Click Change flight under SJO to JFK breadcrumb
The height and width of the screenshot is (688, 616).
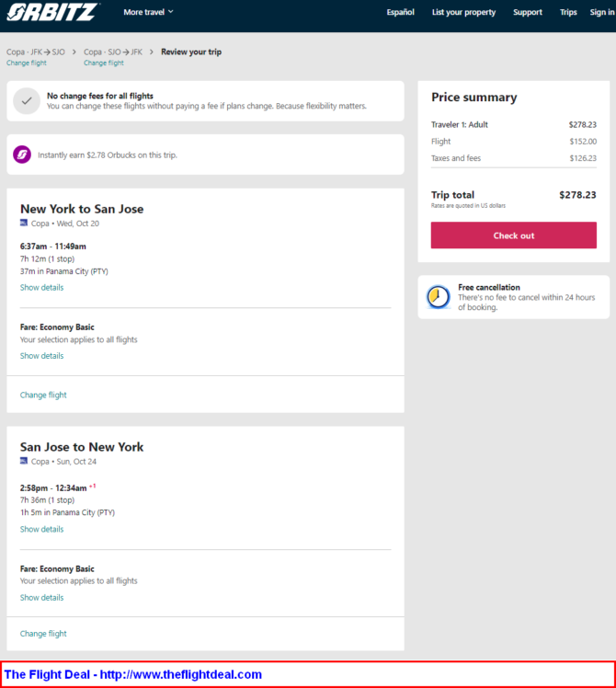pyautogui.click(x=104, y=63)
